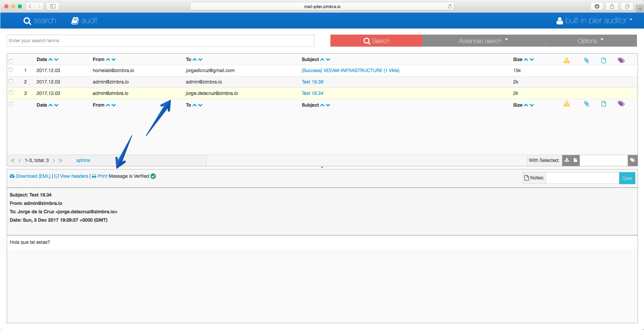
Task: Sort Date ascending in bottom header
Action: click(51, 105)
